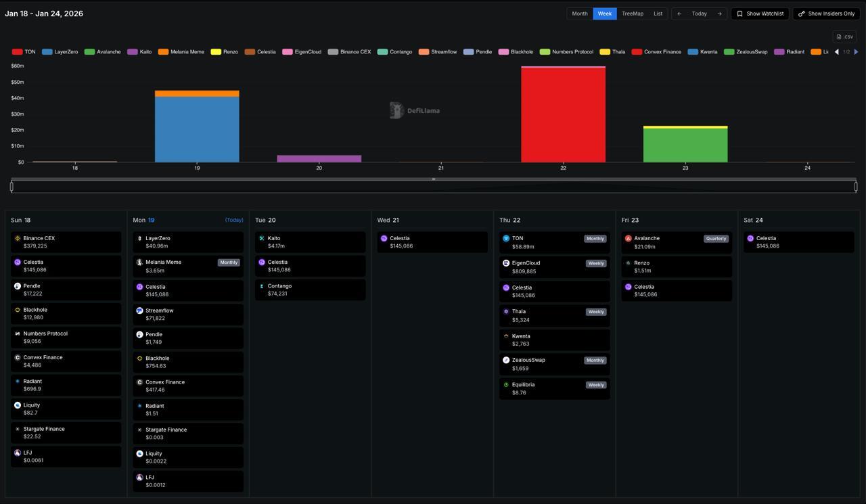The width and height of the screenshot is (866, 504).
Task: Click the Show Watchlist button
Action: pyautogui.click(x=760, y=14)
